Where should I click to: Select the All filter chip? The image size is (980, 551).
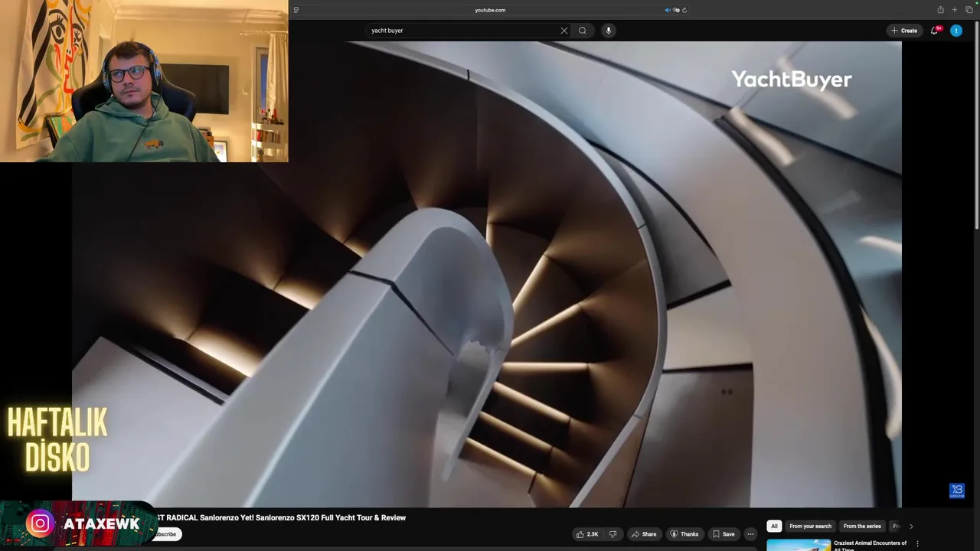(x=774, y=527)
